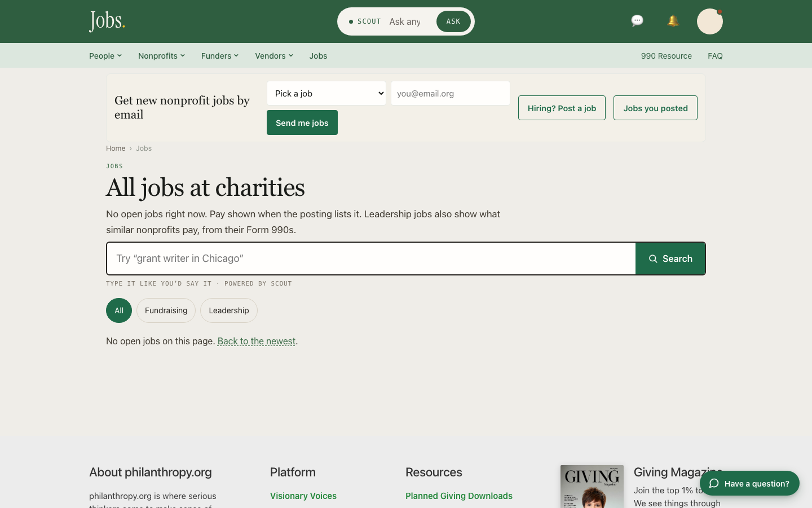Click the About philanthropy.org footer heading
Image resolution: width=812 pixels, height=508 pixels.
[x=151, y=472]
